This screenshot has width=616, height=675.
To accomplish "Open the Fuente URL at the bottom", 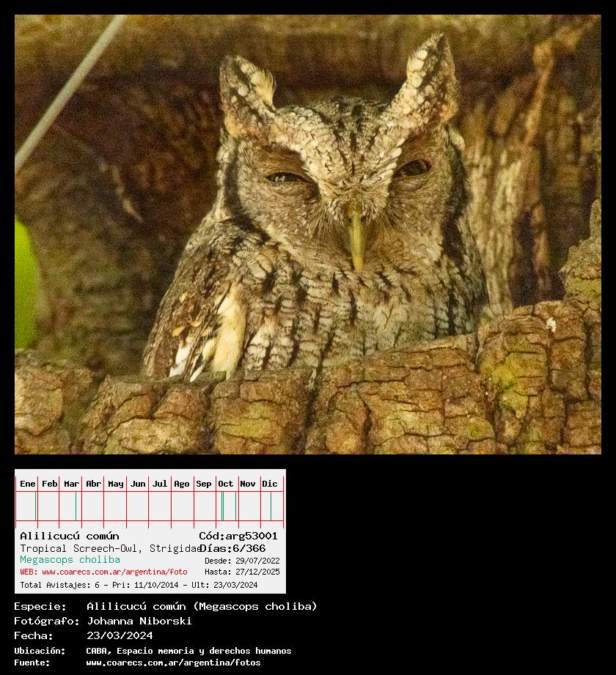I will point(173,663).
